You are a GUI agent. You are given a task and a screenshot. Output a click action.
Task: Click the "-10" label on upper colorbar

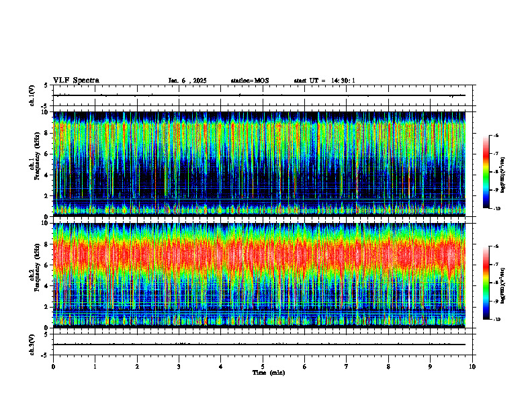point(496,209)
